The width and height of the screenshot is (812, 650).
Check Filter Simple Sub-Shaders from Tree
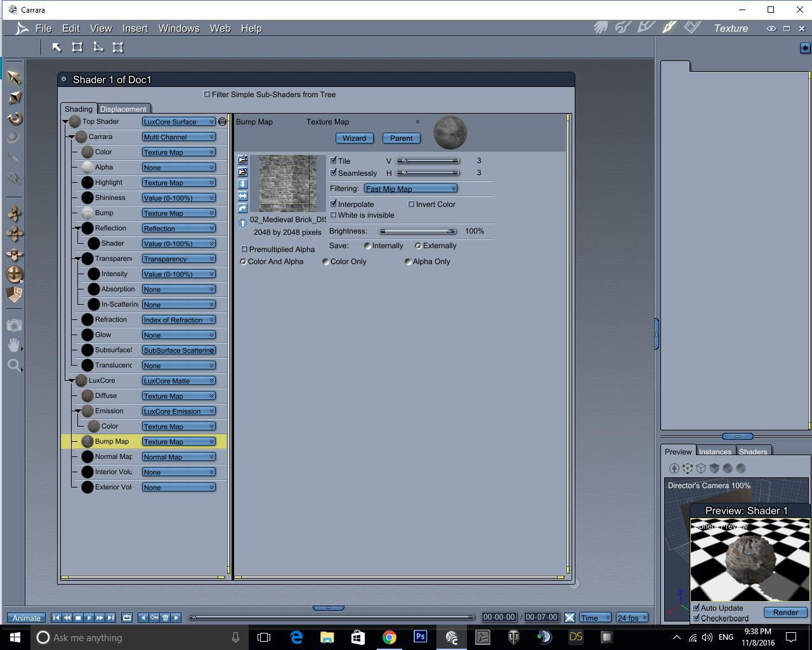pyautogui.click(x=207, y=94)
